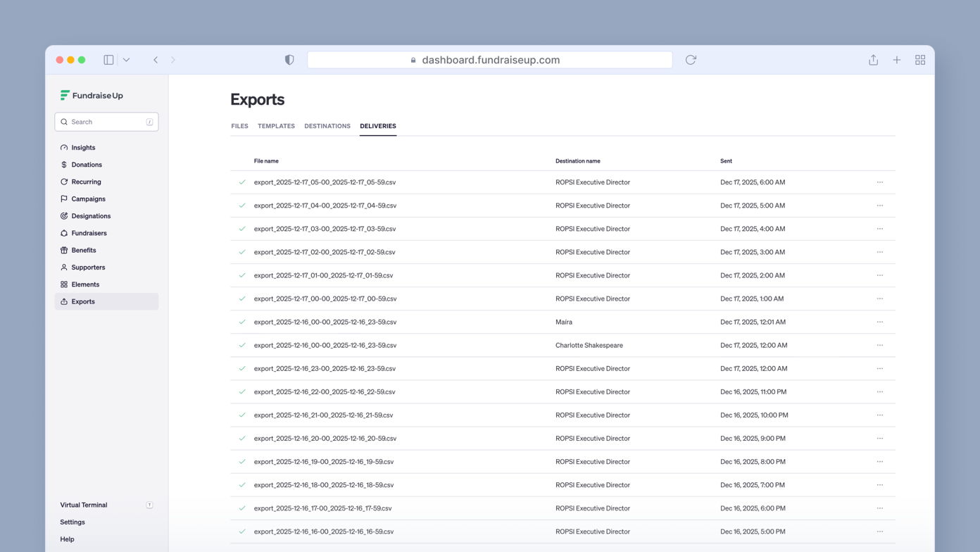The width and height of the screenshot is (980, 552).
Task: Open actions for the Charlotte Shakespeare delivery row
Action: tap(879, 345)
